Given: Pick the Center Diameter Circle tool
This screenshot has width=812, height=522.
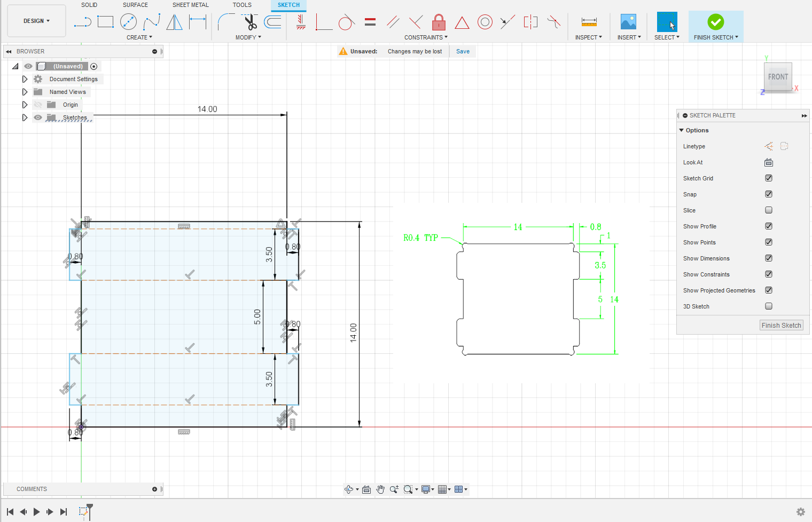Looking at the screenshot, I should click(128, 22).
